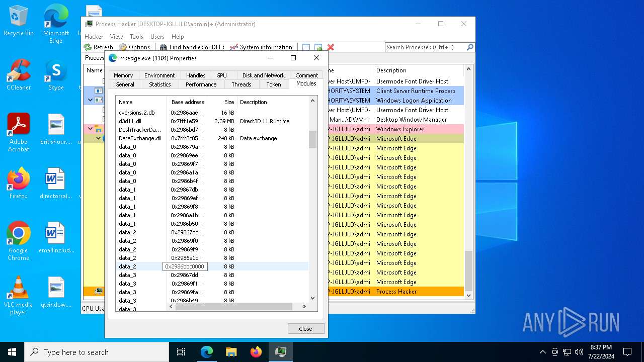Launch Microsoft Edge from desktop icon
The height and width of the screenshot is (362, 644).
click(56, 24)
